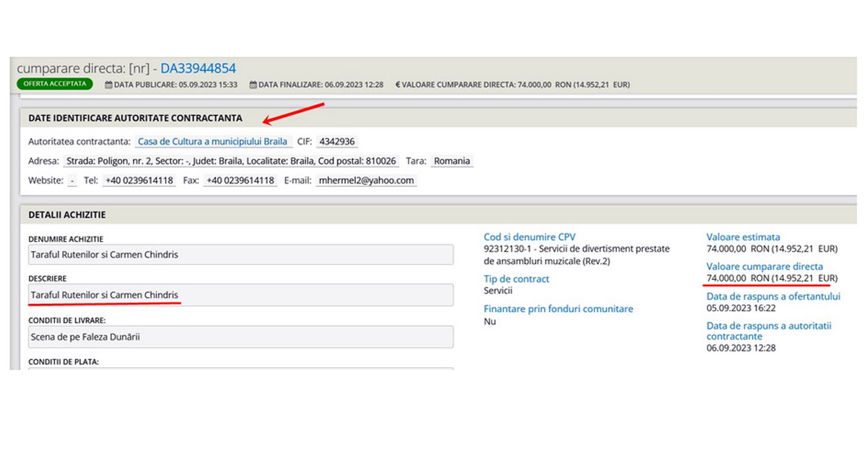This screenshot has width=868, height=454.
Task: Click Data de raspuns a ofertantului label
Action: 773,296
